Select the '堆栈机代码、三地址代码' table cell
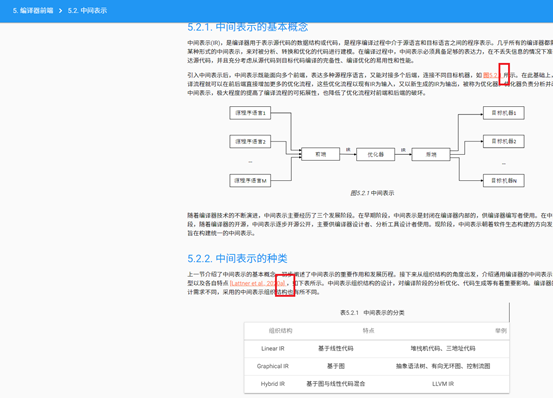 [443, 349]
